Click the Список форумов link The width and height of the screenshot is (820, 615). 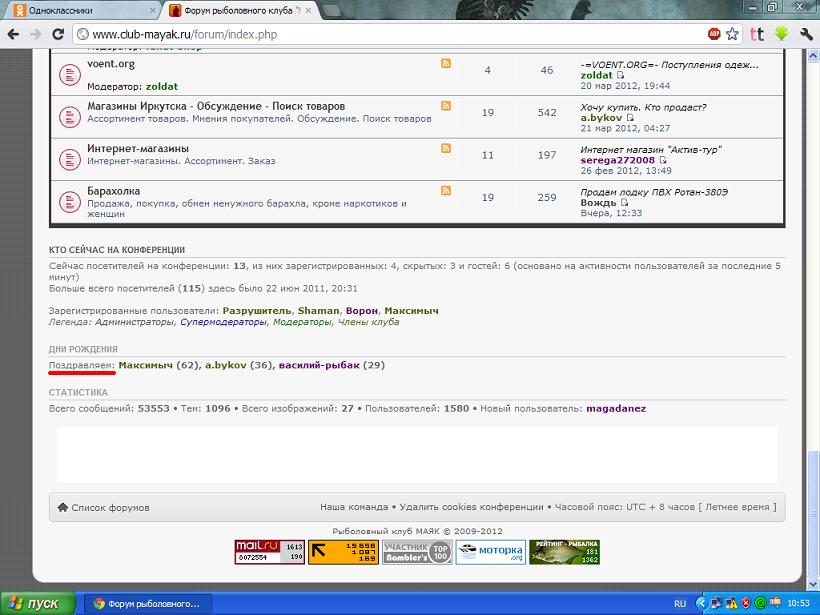(x=110, y=507)
